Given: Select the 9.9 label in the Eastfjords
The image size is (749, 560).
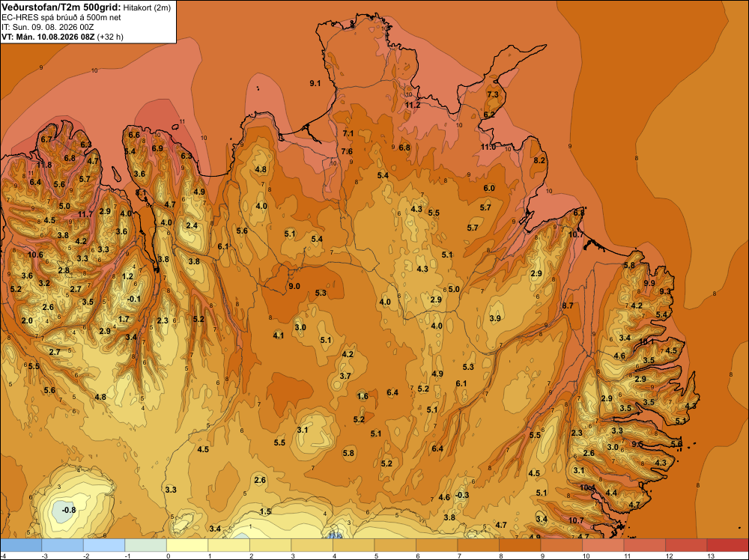Looking at the screenshot, I should [x=649, y=283].
